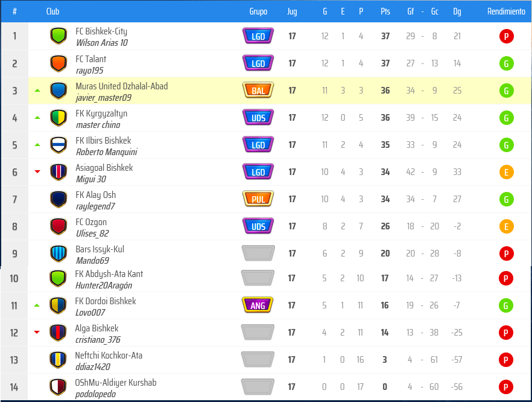Screen dimensions: 532x402
Task: Sort table by Pts column header
Action: 385,11
